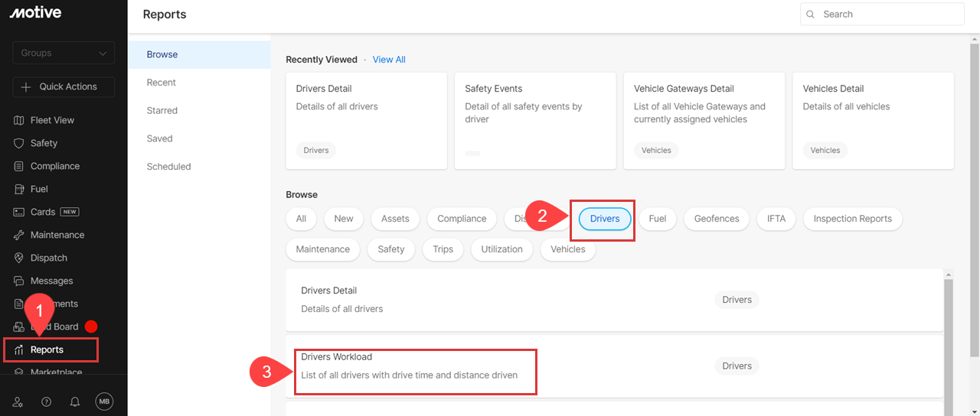Open the Messages sidebar icon
Screen dimensions: 980x416
tap(19, 281)
